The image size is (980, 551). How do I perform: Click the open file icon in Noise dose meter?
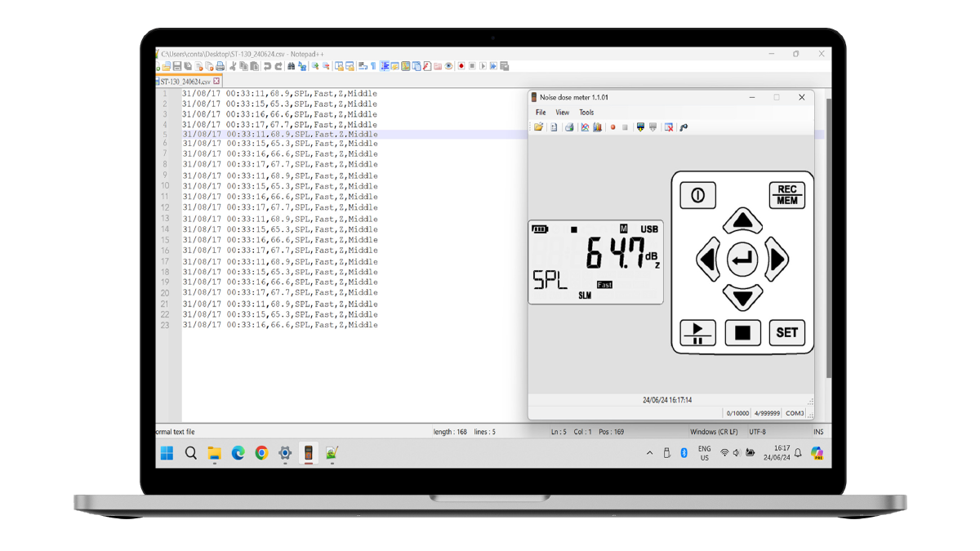click(539, 127)
